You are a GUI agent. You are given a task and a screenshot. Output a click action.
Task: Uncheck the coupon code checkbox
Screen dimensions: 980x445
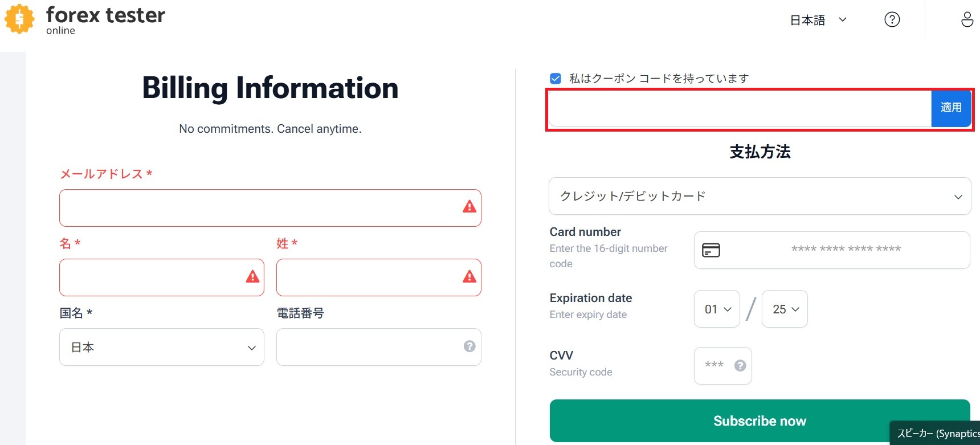click(x=556, y=79)
